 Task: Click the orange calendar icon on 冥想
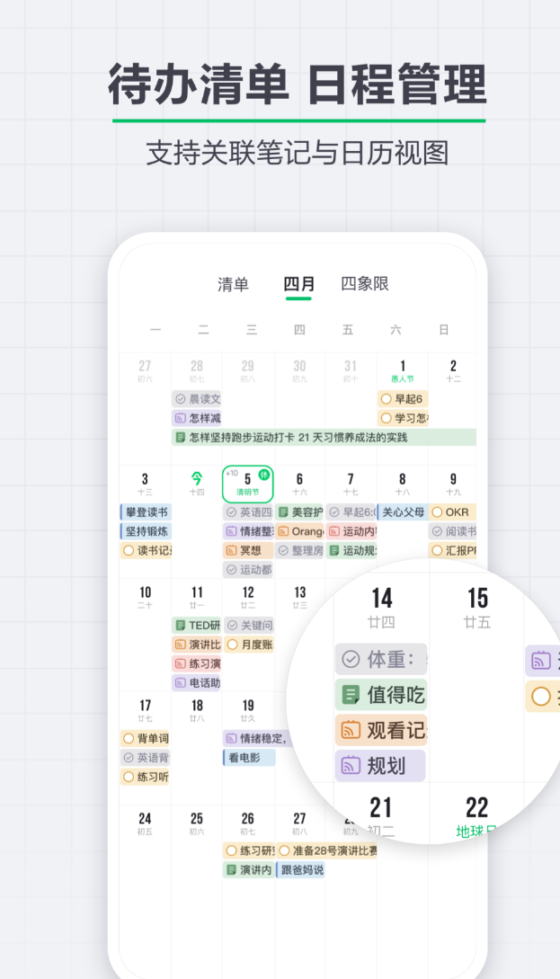232,551
